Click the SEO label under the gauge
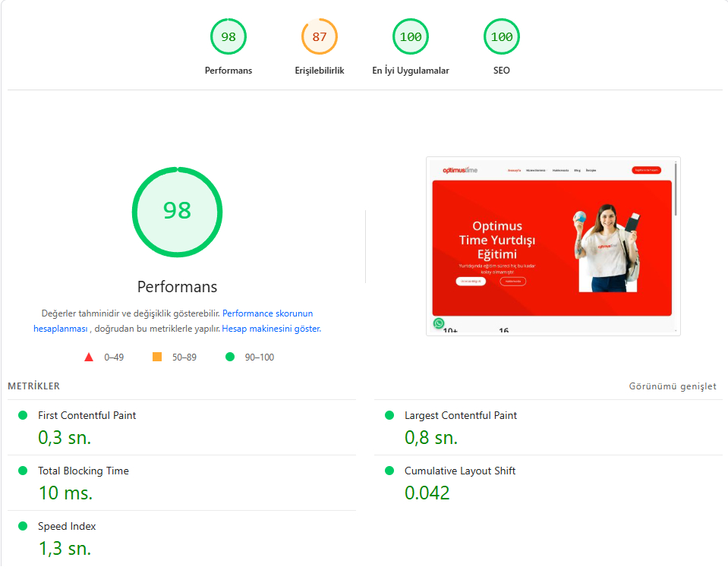This screenshot has width=728, height=570. pos(502,71)
